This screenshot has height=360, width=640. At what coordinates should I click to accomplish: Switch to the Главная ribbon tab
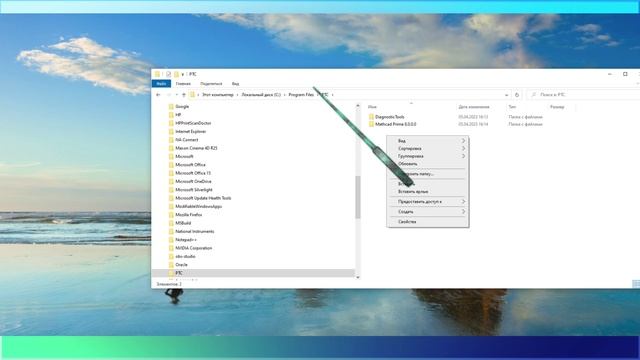pyautogui.click(x=183, y=84)
